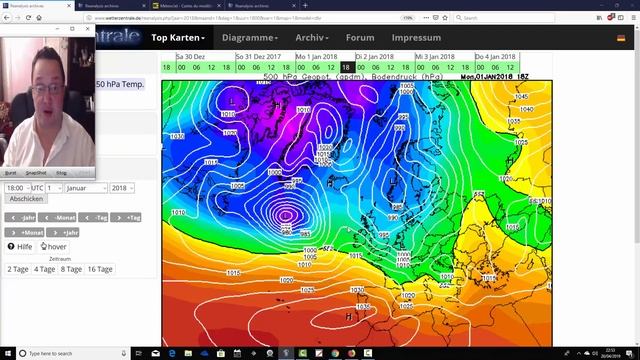The height and width of the screenshot is (360, 640).
Task: Open the day dropdown showing 1
Action: (54, 188)
